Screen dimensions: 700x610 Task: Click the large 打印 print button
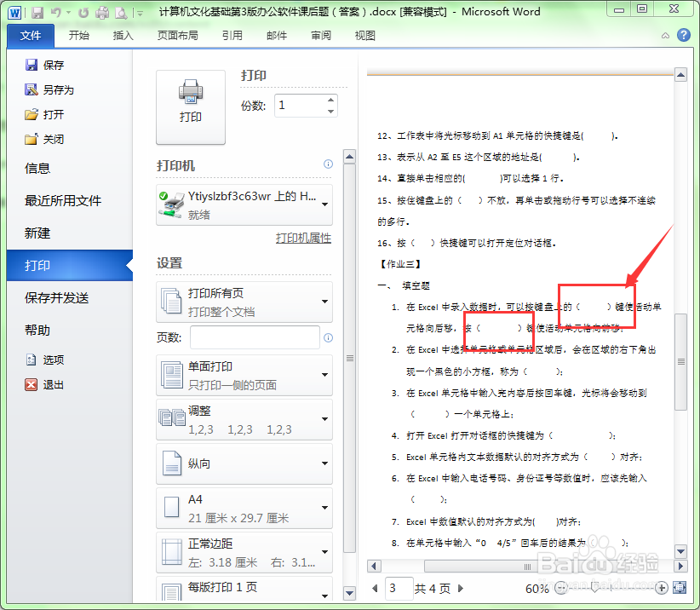pyautogui.click(x=191, y=107)
